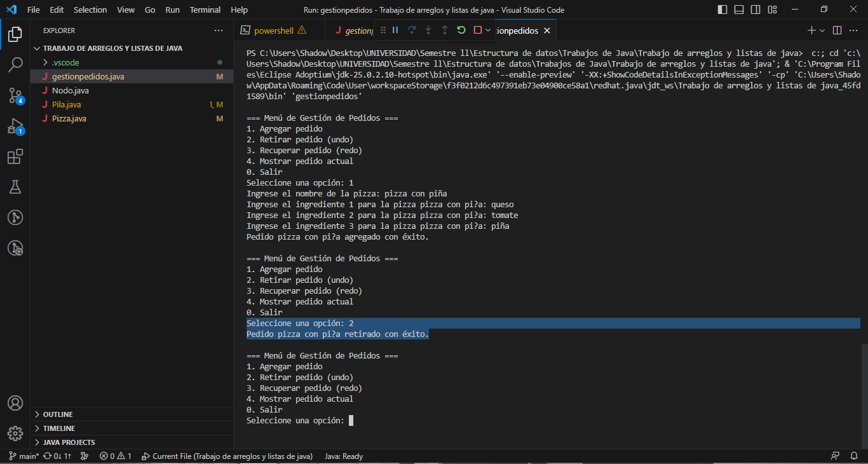Click the Step Over debug button
Screen dimensions: 868x464
click(x=412, y=30)
